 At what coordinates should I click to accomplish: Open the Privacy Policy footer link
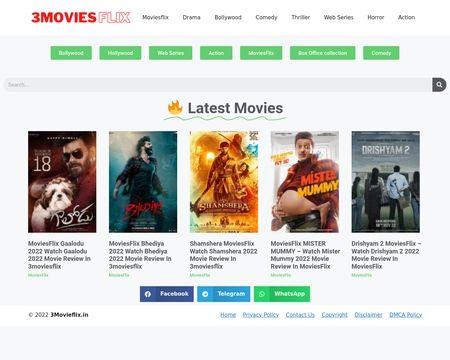tap(261, 315)
